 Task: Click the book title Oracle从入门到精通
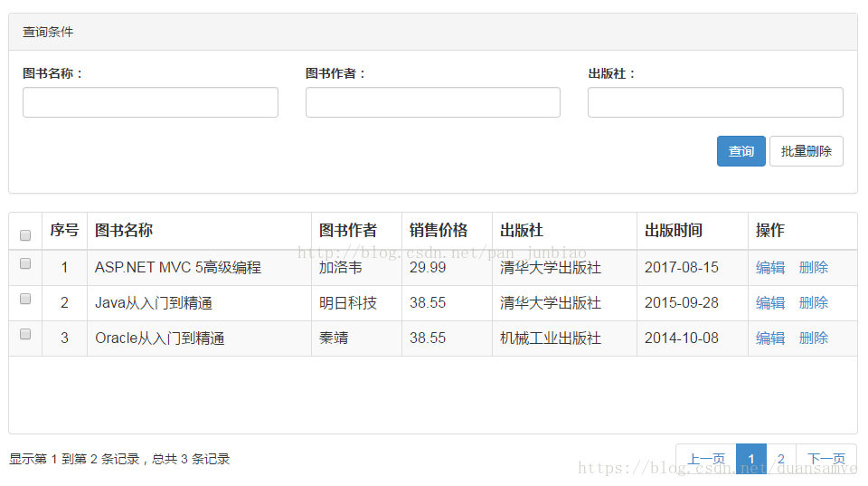(159, 338)
